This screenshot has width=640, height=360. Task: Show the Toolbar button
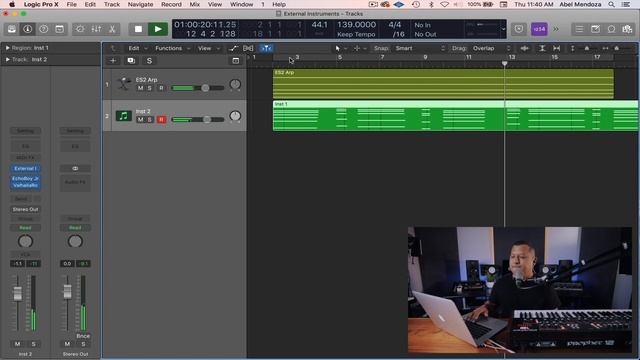tap(60, 29)
